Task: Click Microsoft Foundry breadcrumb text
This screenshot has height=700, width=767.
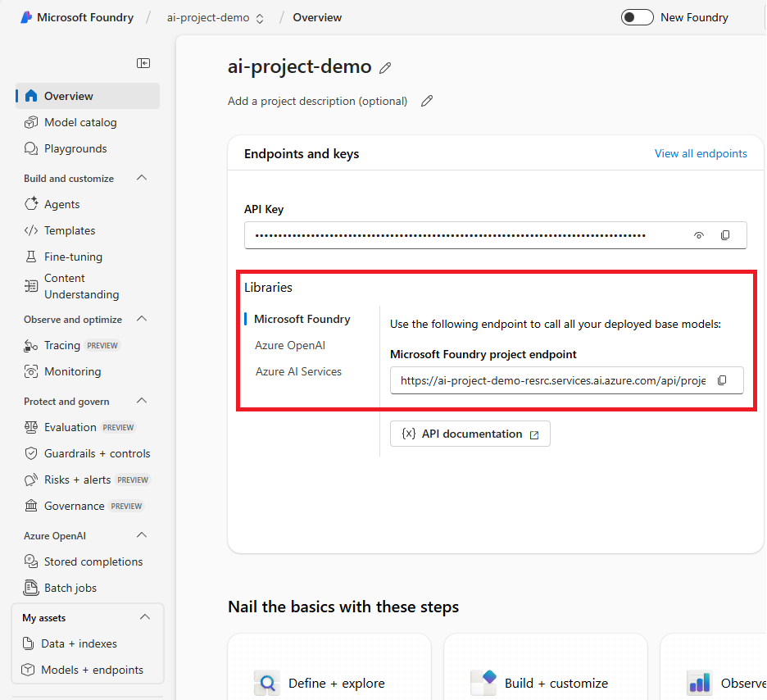Action: pyautogui.click(x=85, y=17)
